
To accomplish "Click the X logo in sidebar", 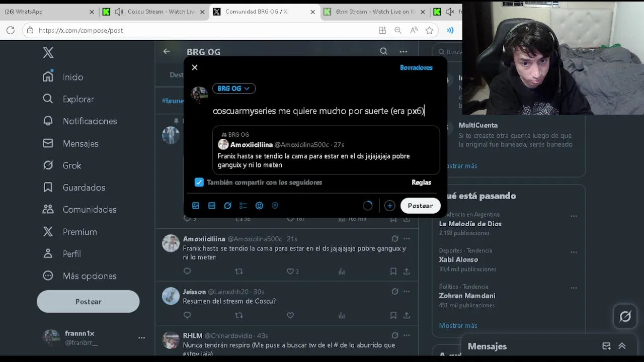I will tap(48, 52).
